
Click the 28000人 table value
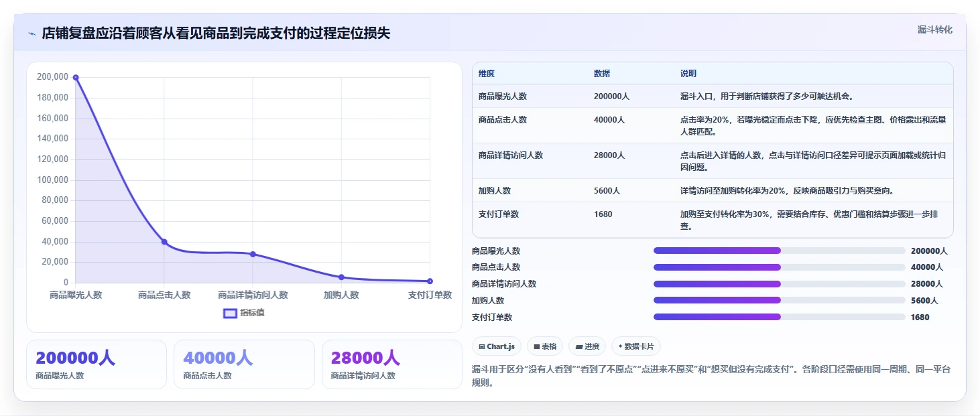(609, 155)
